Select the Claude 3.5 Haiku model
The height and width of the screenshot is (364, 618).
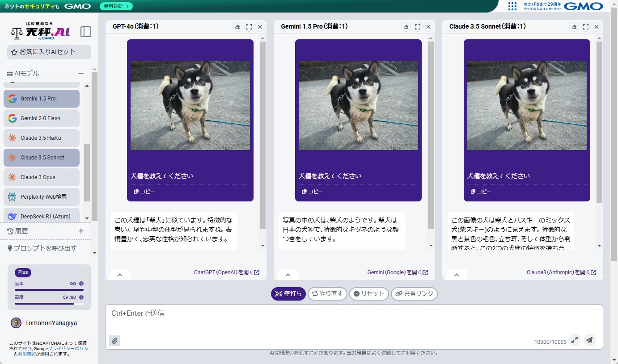(x=41, y=138)
